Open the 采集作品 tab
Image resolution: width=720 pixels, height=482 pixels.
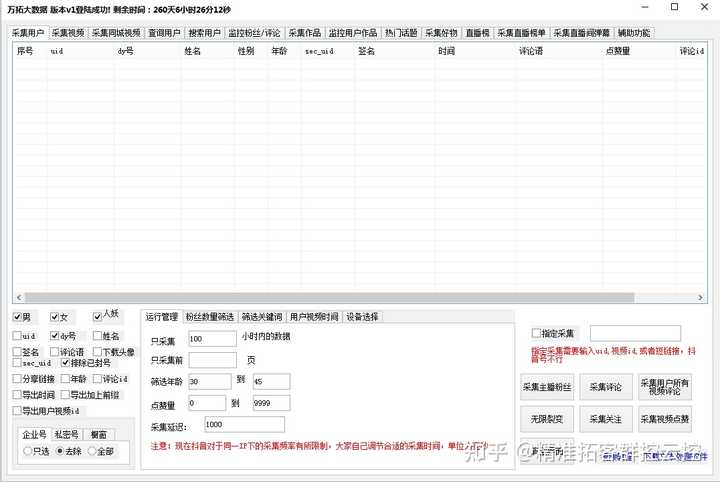coord(304,33)
